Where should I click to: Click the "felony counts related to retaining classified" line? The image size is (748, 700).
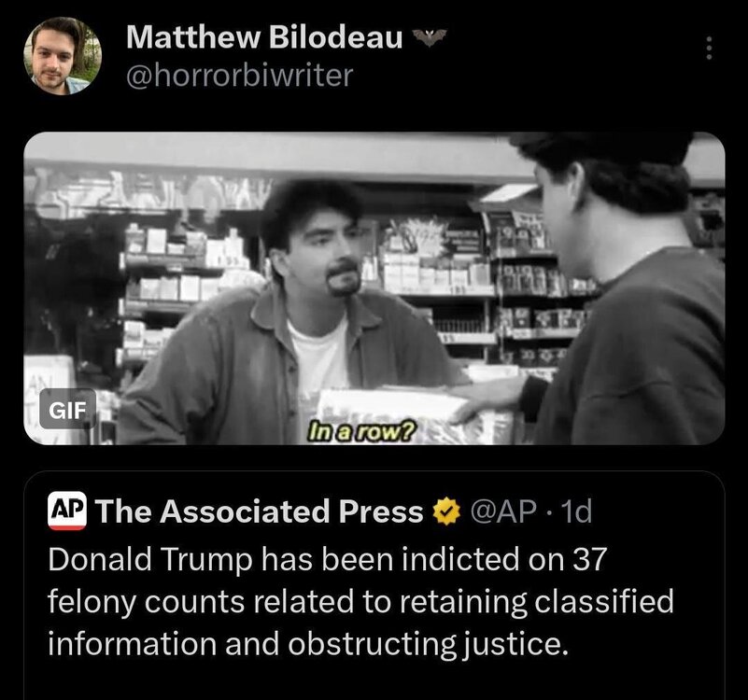pos(360,601)
